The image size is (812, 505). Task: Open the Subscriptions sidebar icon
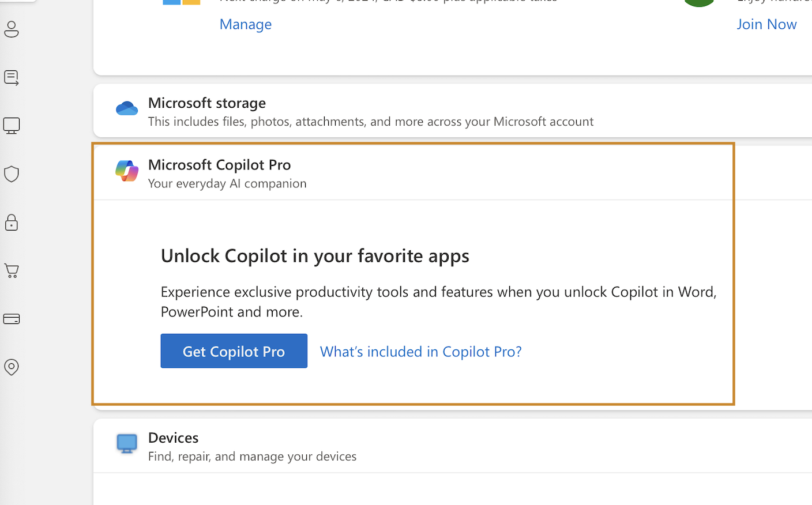[x=12, y=77]
